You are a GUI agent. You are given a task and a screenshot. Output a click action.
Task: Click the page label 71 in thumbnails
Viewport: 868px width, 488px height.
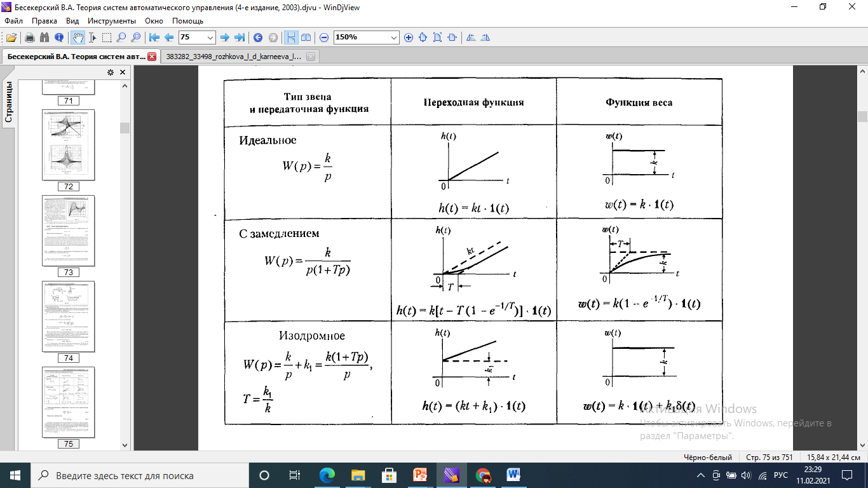pos(68,101)
